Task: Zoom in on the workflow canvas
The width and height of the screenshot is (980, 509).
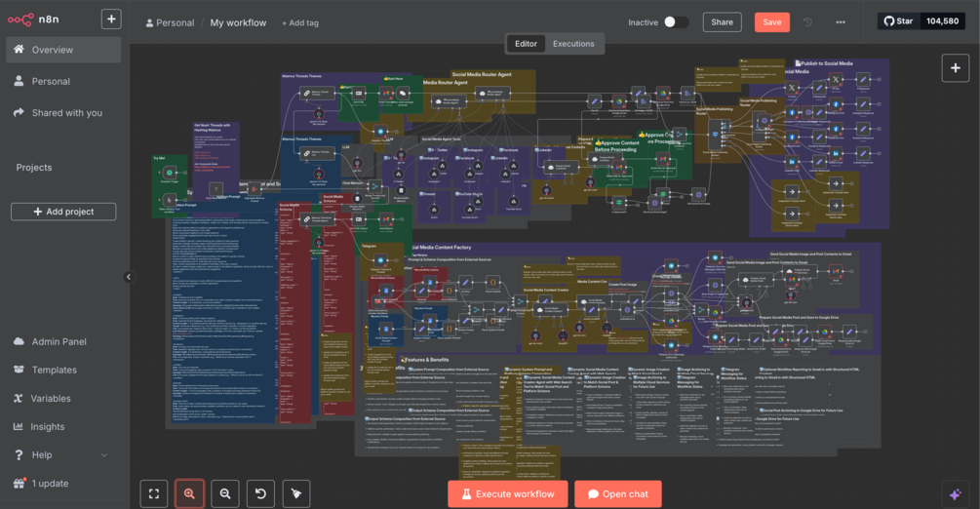Action: point(189,494)
